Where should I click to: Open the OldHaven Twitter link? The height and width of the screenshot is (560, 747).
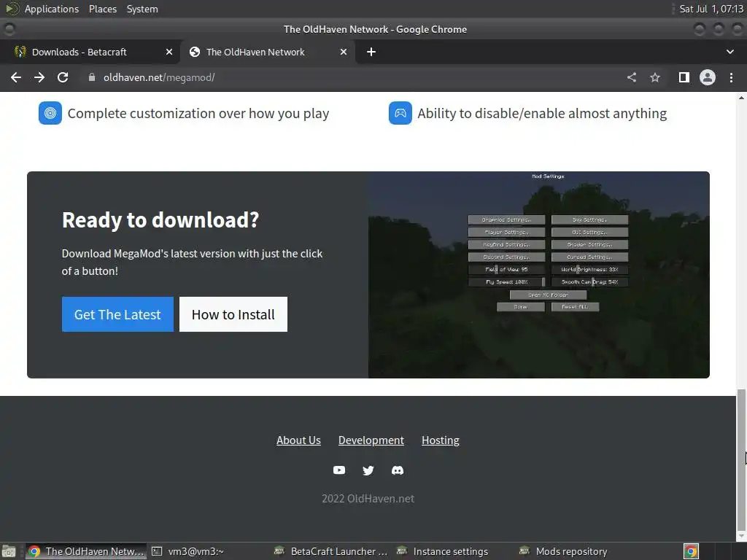click(368, 470)
